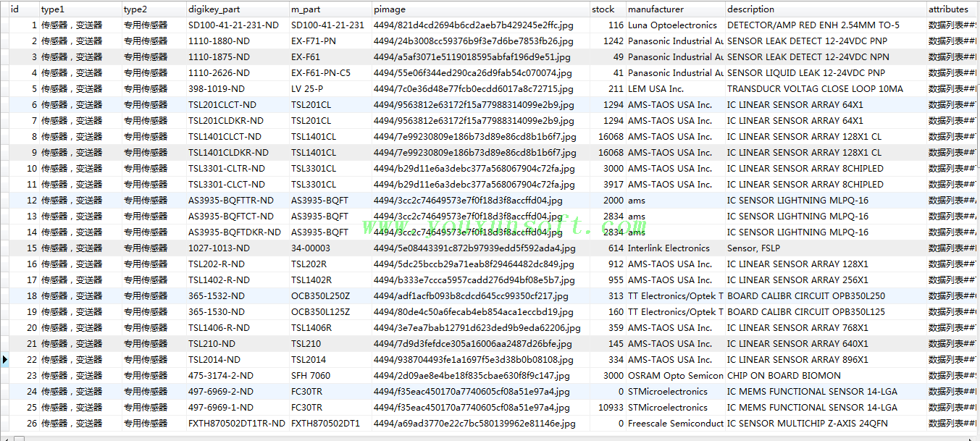980x441 pixels.
Task: Click the m_part value 34-00003
Action: [330, 248]
